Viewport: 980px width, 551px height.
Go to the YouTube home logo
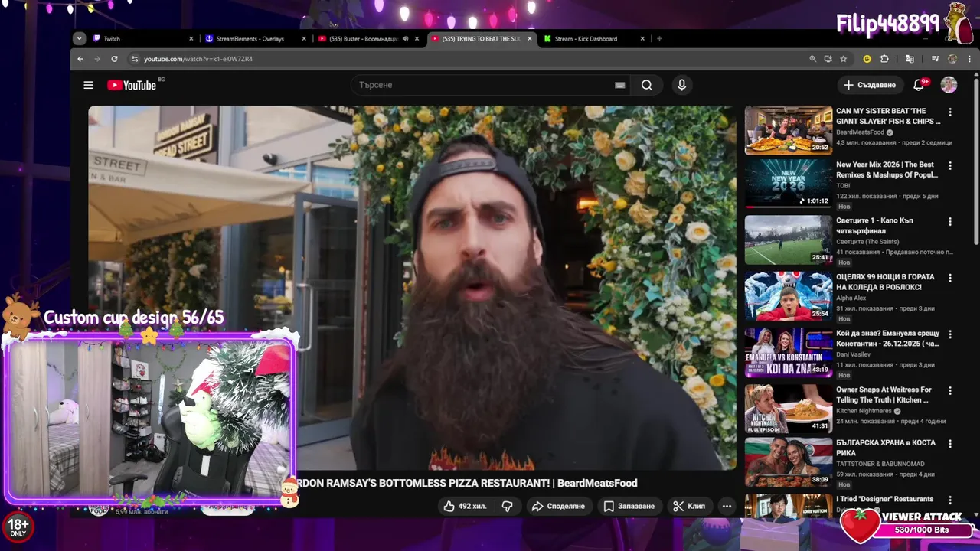[x=132, y=85]
